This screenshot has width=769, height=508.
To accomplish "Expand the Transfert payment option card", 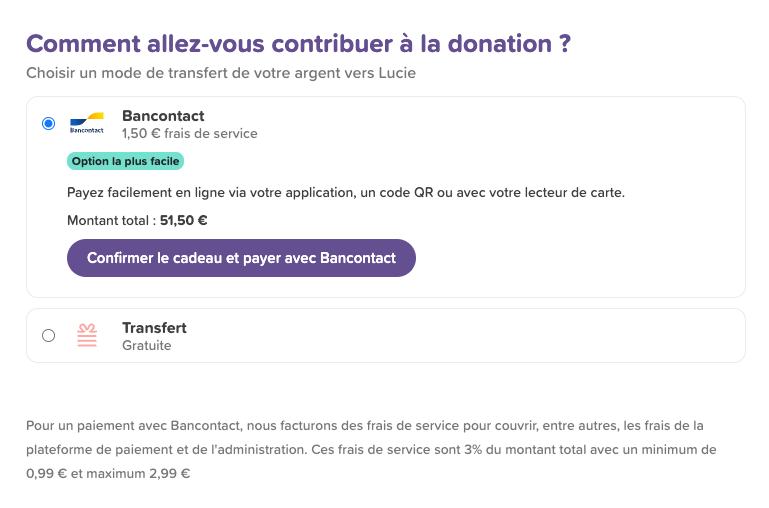I will coord(386,336).
